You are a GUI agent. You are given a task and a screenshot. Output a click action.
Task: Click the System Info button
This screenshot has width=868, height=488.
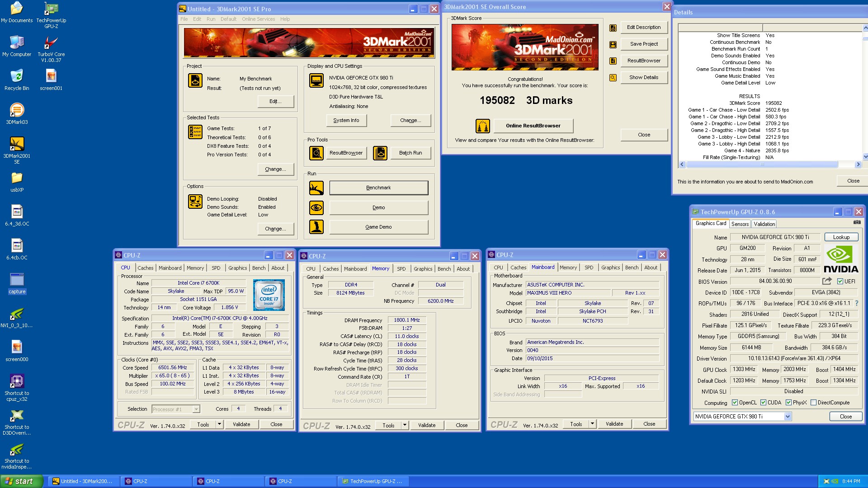click(x=346, y=120)
